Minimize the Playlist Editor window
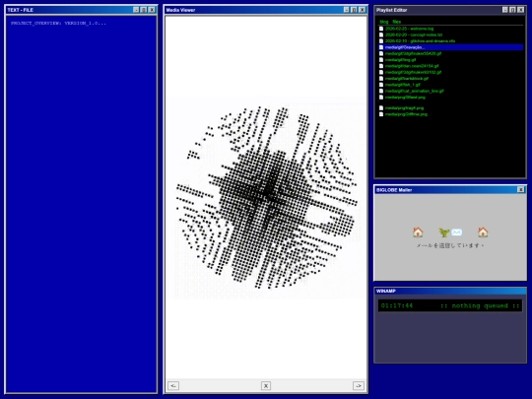Screen dimensions: 532x399 pos(504,10)
